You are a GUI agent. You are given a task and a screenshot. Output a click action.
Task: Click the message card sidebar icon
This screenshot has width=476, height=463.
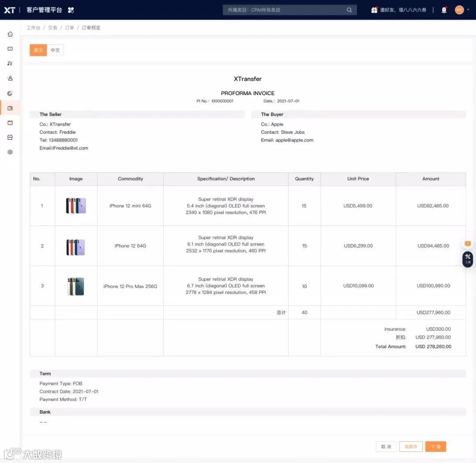click(x=10, y=48)
